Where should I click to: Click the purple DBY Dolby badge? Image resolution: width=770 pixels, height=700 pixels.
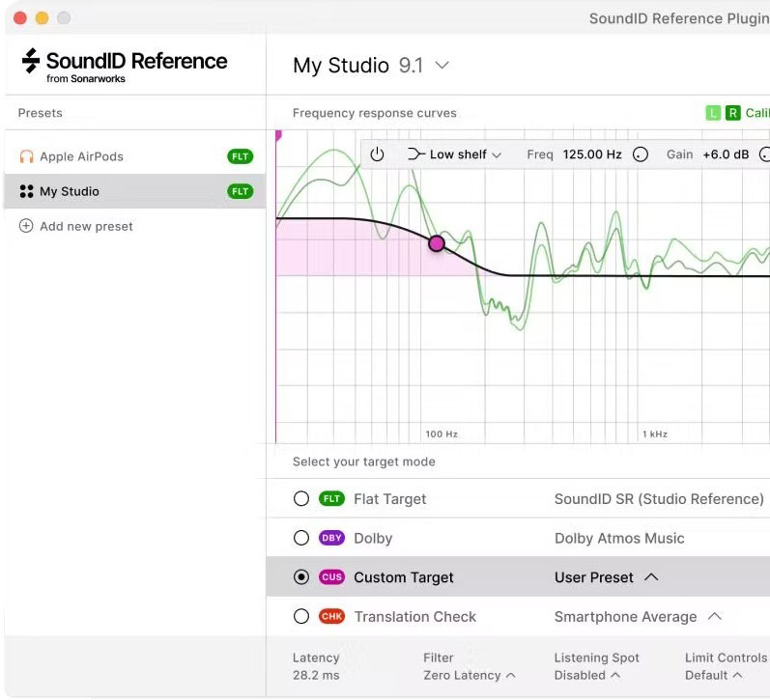[x=332, y=538]
